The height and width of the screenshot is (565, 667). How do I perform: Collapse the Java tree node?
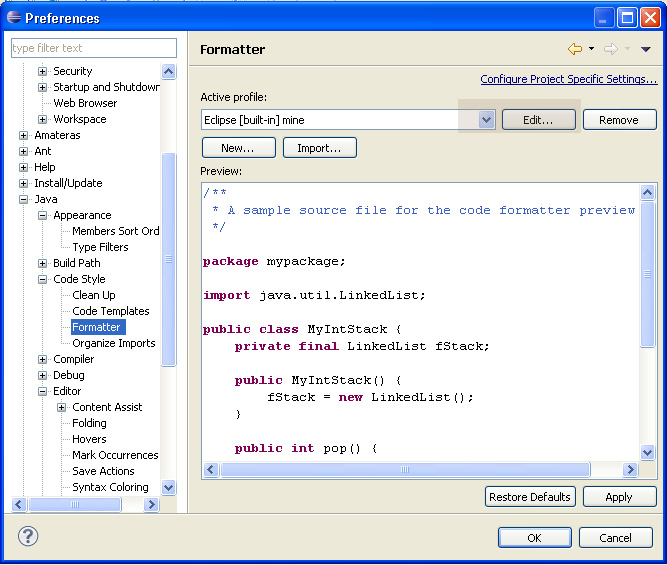tap(24, 200)
